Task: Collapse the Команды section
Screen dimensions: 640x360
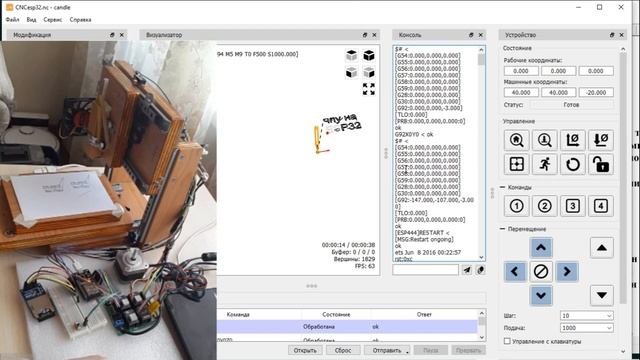Action: 502,187
